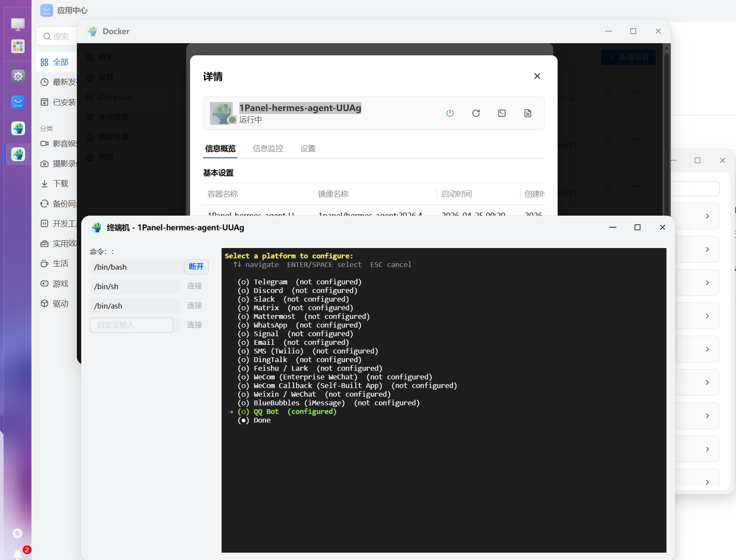Select the QQ Bot radio option
736x560 pixels.
click(x=244, y=411)
